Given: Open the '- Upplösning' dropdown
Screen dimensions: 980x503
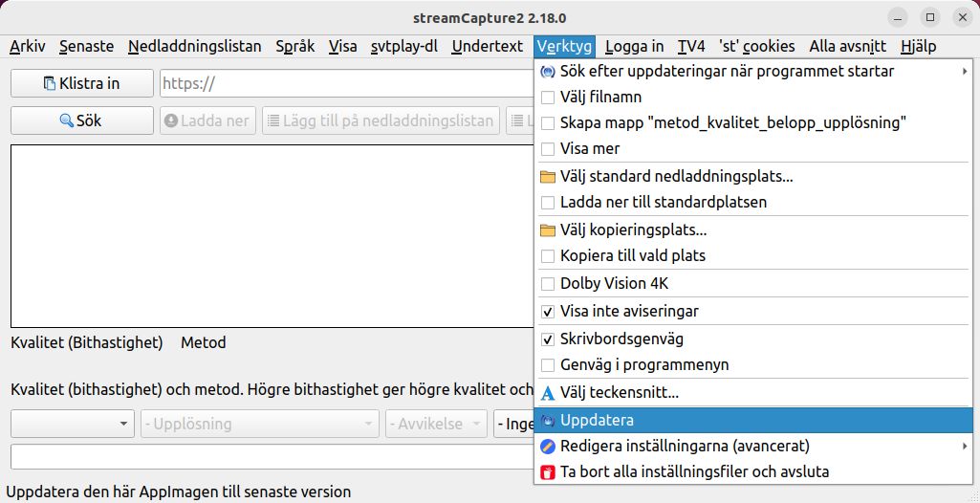Looking at the screenshot, I should click(260, 425).
